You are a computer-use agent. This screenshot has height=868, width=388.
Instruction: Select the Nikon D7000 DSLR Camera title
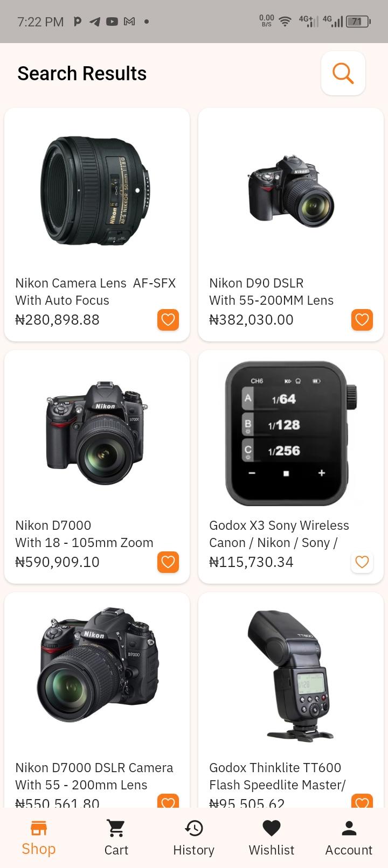point(94,768)
